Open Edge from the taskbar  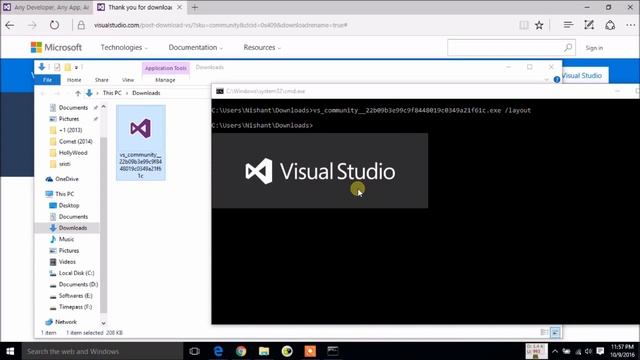tap(218, 351)
